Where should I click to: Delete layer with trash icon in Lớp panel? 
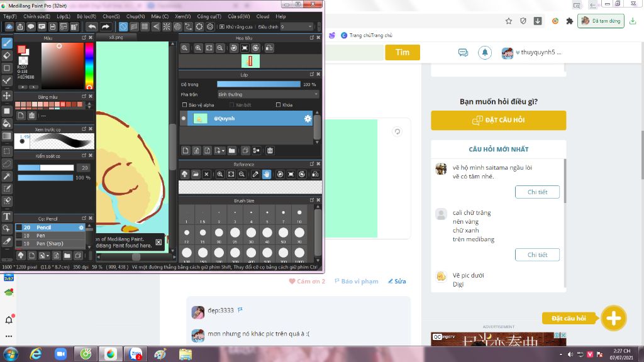(270, 151)
